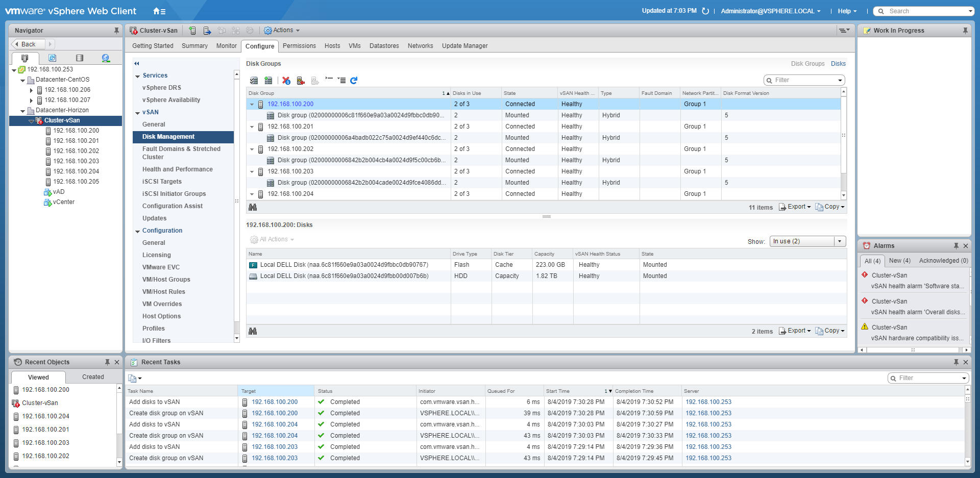
Task: Toggle the Navigator panel pin
Action: pos(116,31)
